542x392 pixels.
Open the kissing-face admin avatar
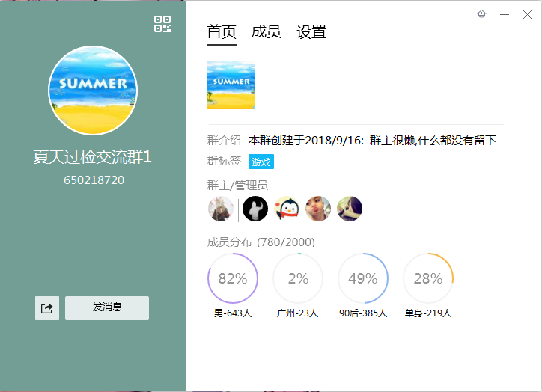[318, 209]
